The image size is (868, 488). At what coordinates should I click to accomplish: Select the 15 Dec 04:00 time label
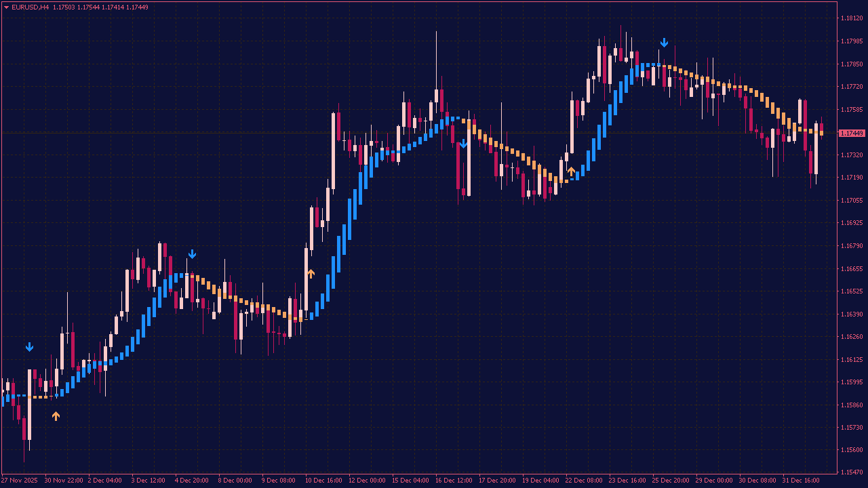point(412,481)
